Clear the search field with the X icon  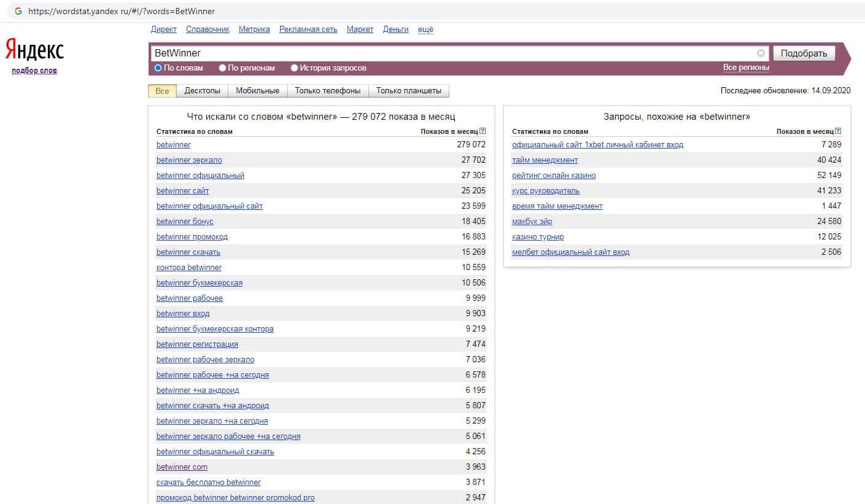761,53
